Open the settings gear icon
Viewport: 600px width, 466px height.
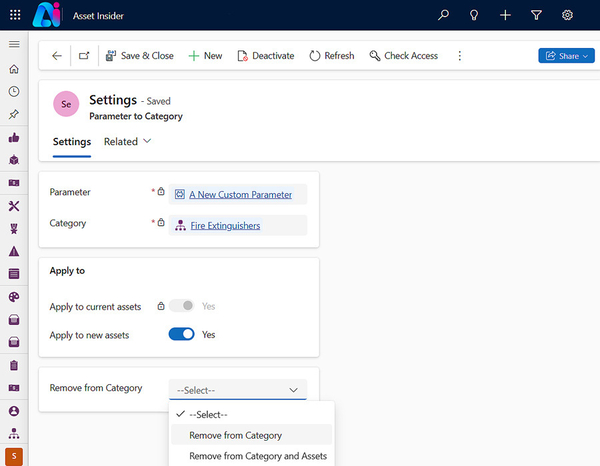tap(567, 15)
